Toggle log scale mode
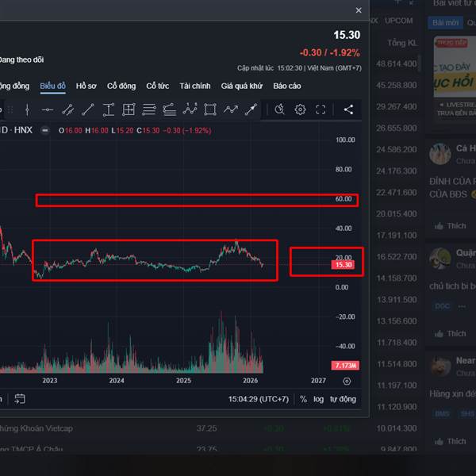476x476 pixels. point(318,399)
